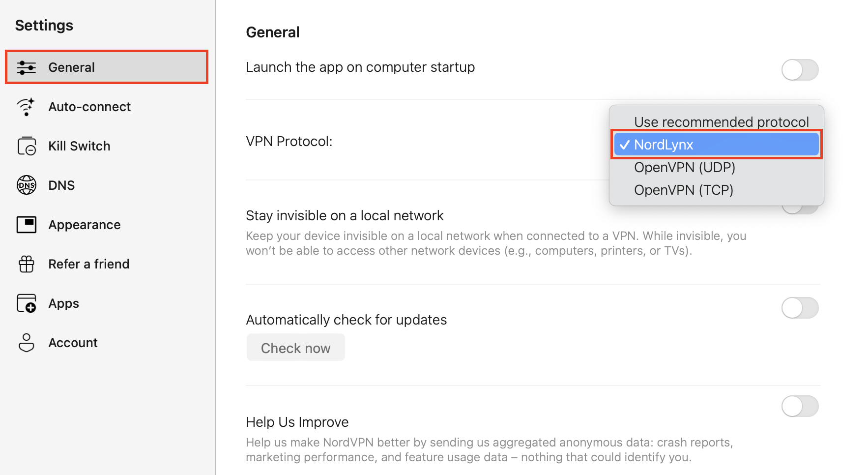This screenshot has width=868, height=475.
Task: Click the Account person icon
Action: 27,343
